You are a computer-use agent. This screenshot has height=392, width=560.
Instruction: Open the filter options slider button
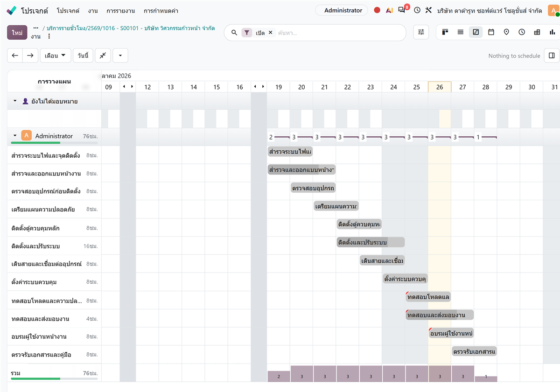pos(421,32)
